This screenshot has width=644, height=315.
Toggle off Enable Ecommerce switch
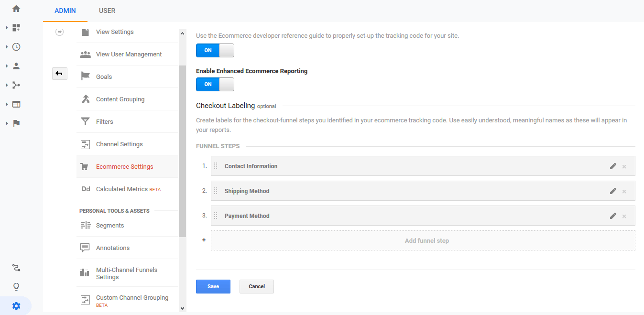215,50
